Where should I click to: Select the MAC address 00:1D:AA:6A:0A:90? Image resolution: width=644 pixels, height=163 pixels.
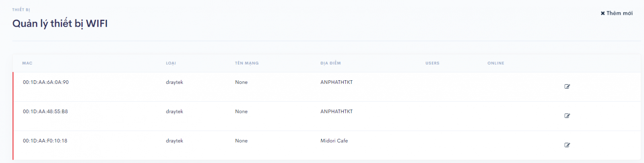[45, 82]
